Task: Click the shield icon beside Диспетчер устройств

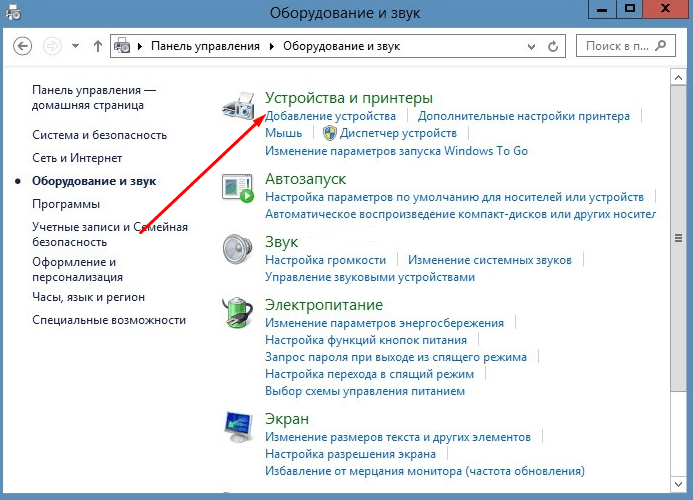Action: 329,133
